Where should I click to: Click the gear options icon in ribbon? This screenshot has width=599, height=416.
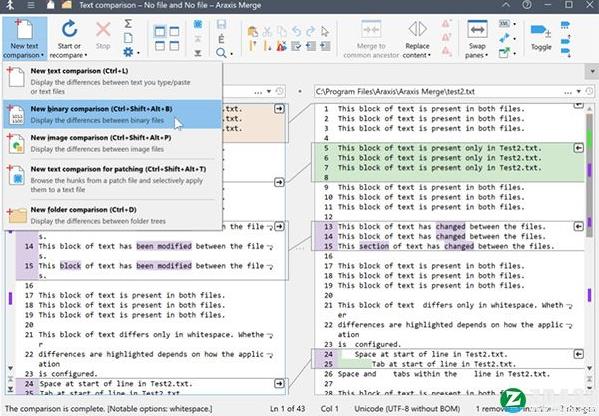click(x=128, y=52)
